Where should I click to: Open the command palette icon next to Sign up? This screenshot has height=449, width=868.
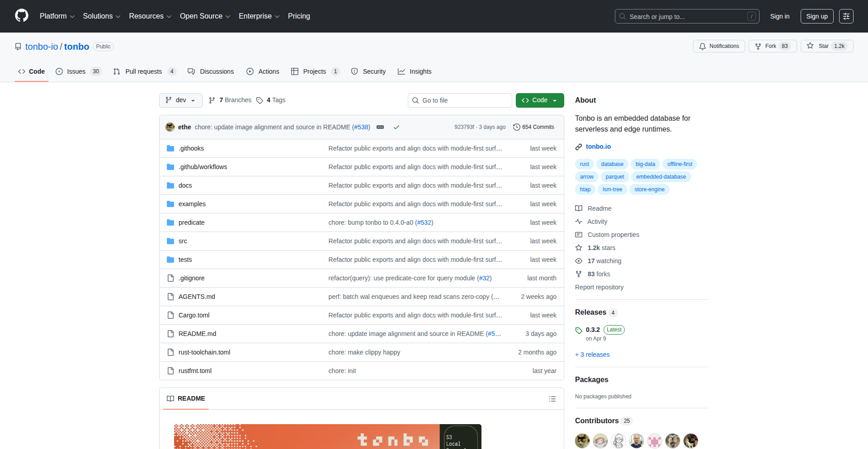coord(846,16)
